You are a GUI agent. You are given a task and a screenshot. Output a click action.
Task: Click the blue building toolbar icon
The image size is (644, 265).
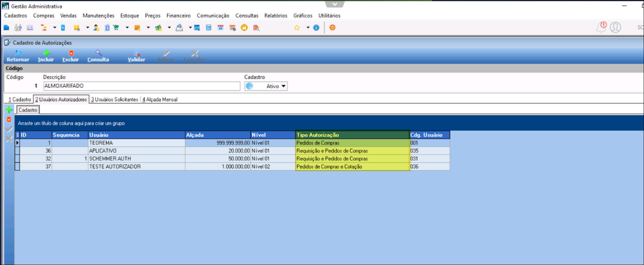click(6, 28)
